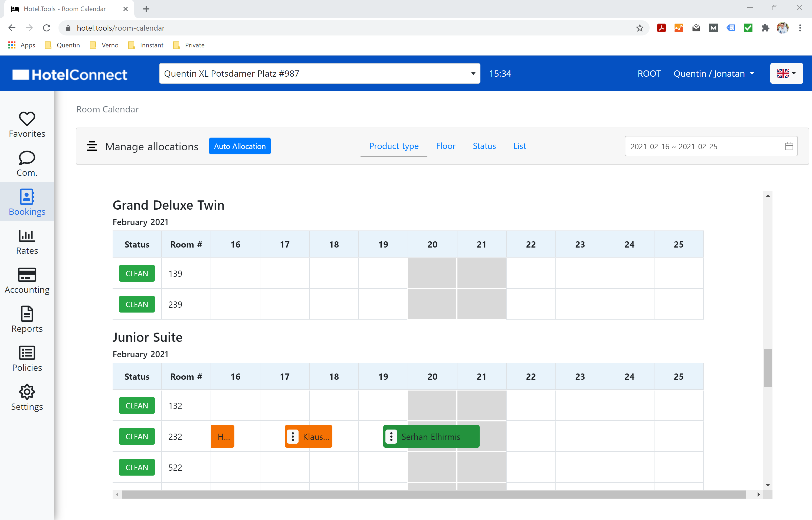The width and height of the screenshot is (812, 520).
Task: Open the orange analytics extension icon
Action: (678, 28)
